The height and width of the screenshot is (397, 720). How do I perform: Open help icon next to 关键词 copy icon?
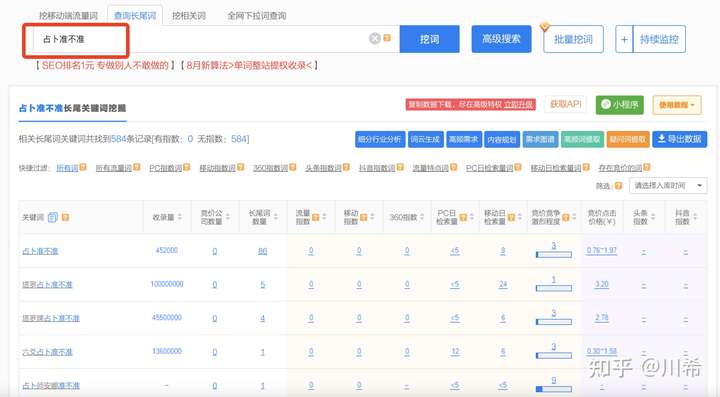pos(65,217)
